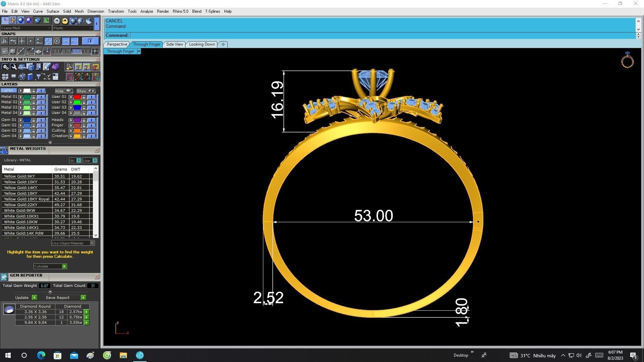Click the ring icon in viewport corner
Viewport: 644px width, 362px height.
[627, 60]
